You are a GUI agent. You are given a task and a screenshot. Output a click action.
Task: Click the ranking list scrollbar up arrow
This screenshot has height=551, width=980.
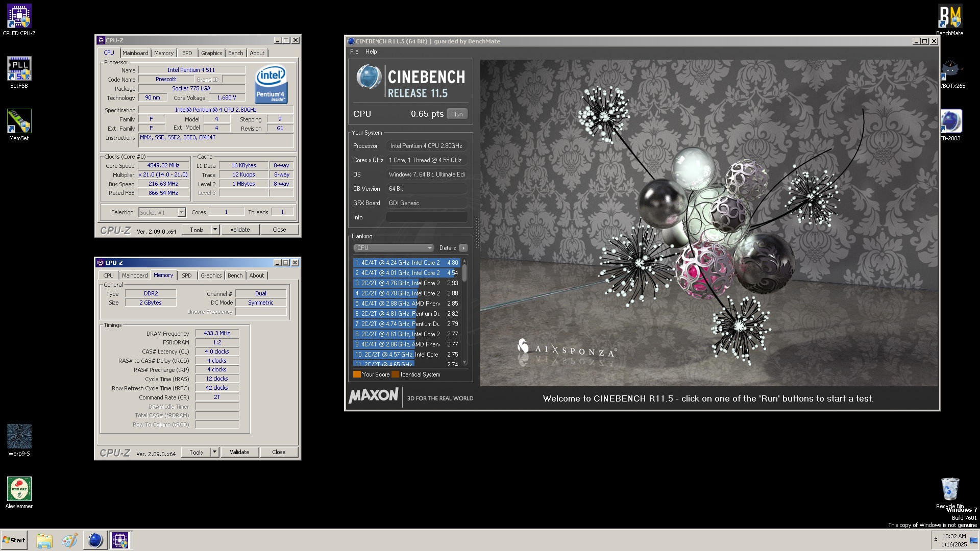tap(464, 261)
